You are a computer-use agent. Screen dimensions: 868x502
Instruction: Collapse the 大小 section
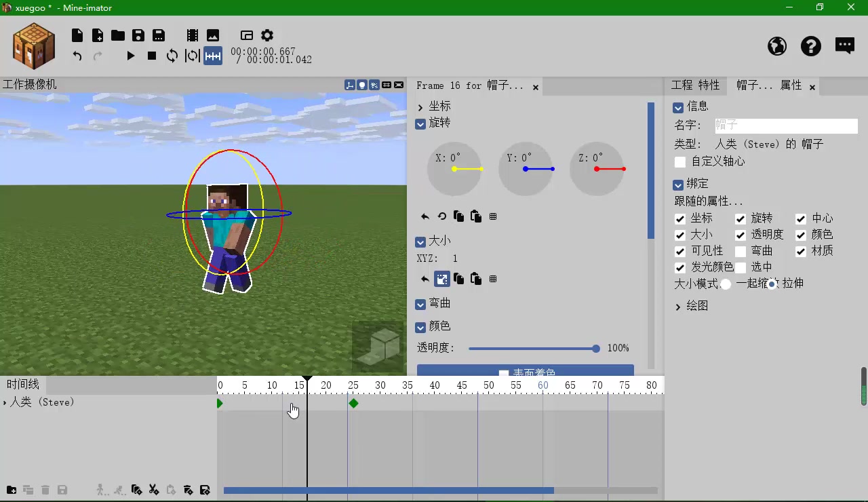[420, 242]
